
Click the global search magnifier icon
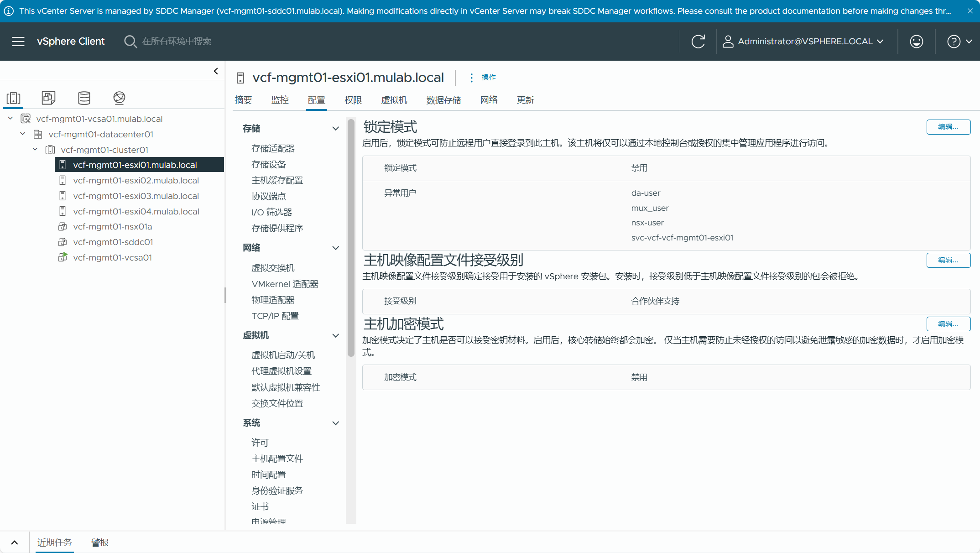tap(130, 42)
